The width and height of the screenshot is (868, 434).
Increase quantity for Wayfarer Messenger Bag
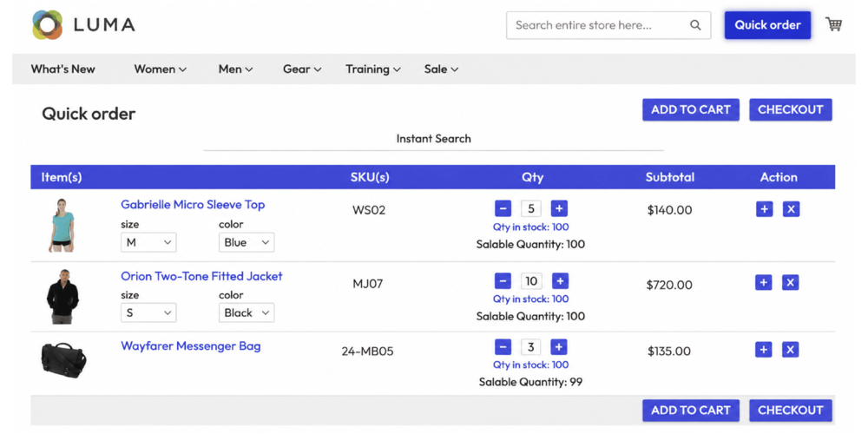point(559,347)
